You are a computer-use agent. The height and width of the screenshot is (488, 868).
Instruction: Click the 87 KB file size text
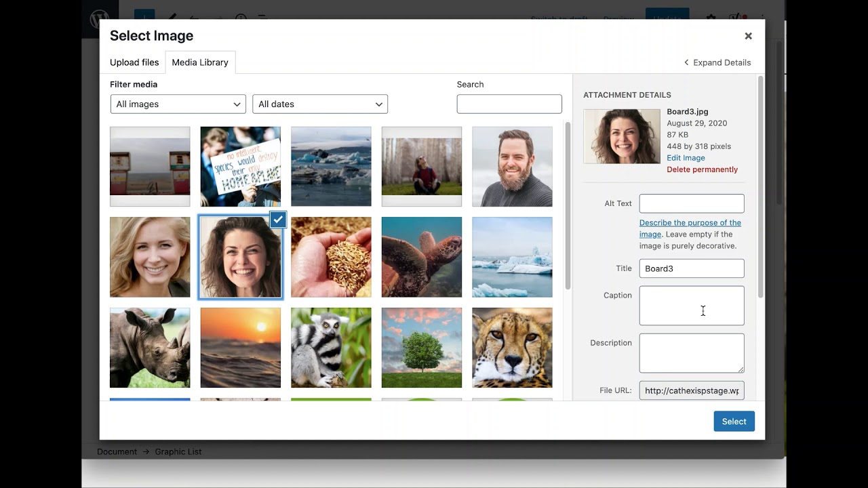(677, 135)
